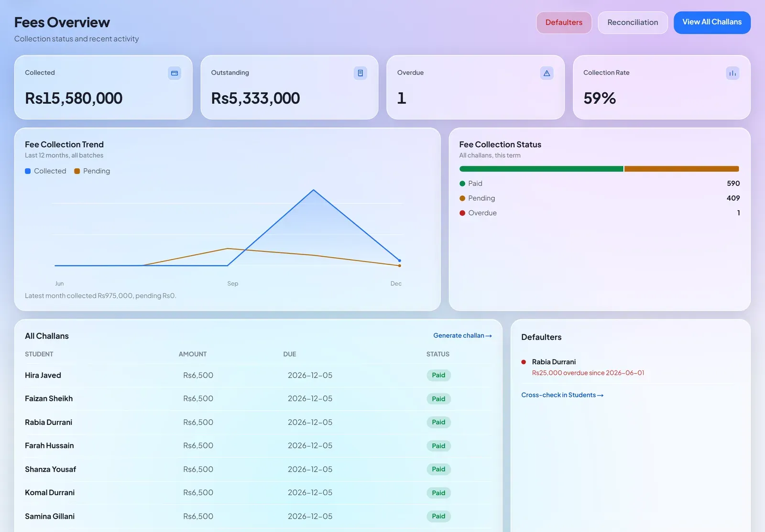Viewport: 765px width, 532px height.
Task: Select Paid row in Fee Collection Status
Action: tap(600, 184)
